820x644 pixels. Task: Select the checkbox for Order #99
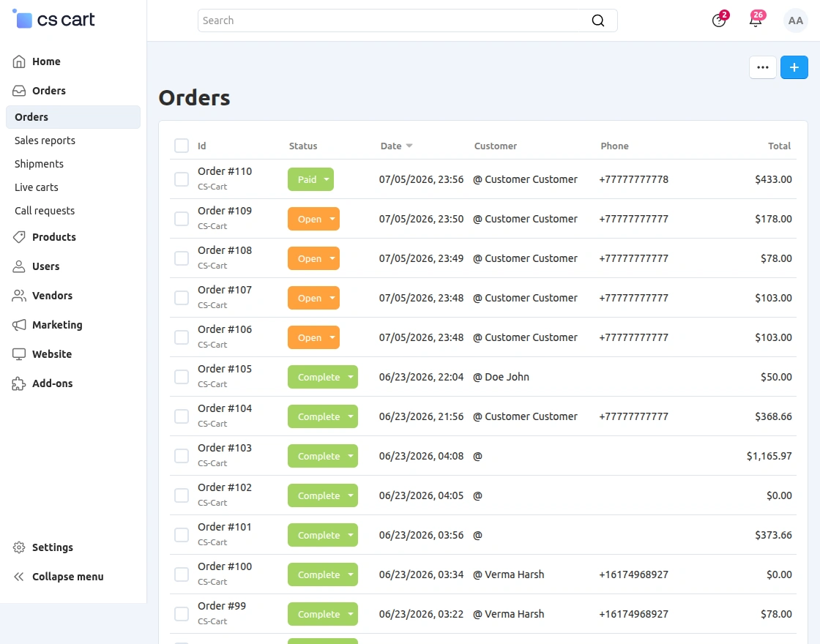coord(182,614)
